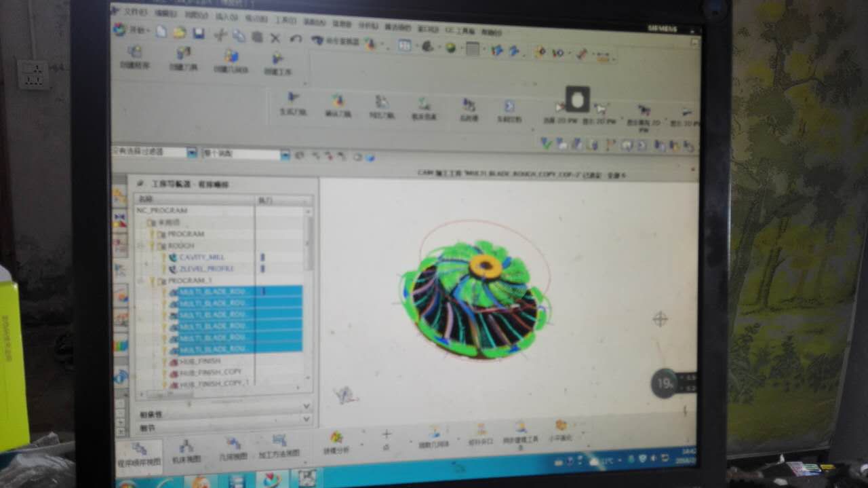Viewport: 868px width, 488px height.
Task: Click 生成刀轨 (Generate Tool Path)
Action: tap(293, 105)
